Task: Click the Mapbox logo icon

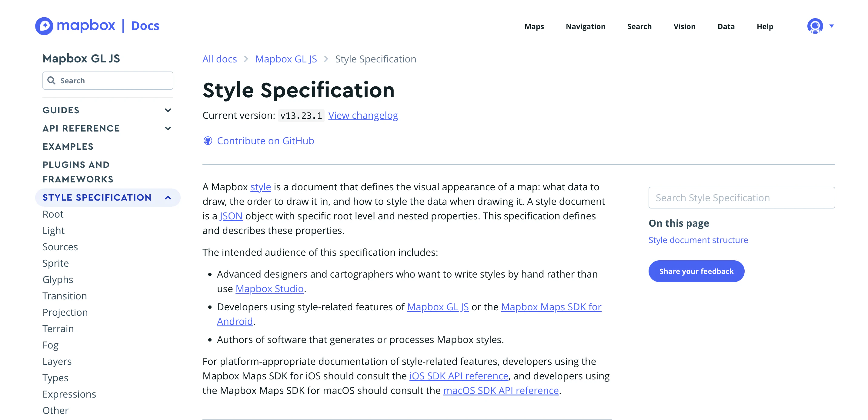Action: click(44, 26)
